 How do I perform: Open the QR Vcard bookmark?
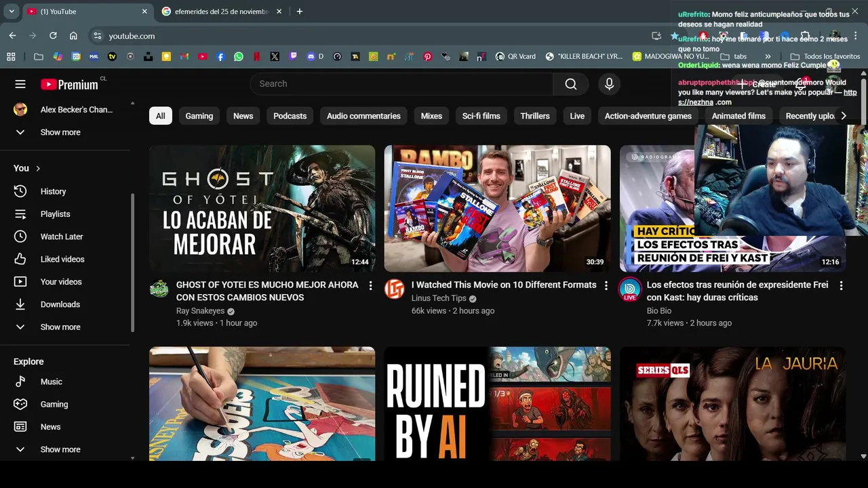[515, 57]
